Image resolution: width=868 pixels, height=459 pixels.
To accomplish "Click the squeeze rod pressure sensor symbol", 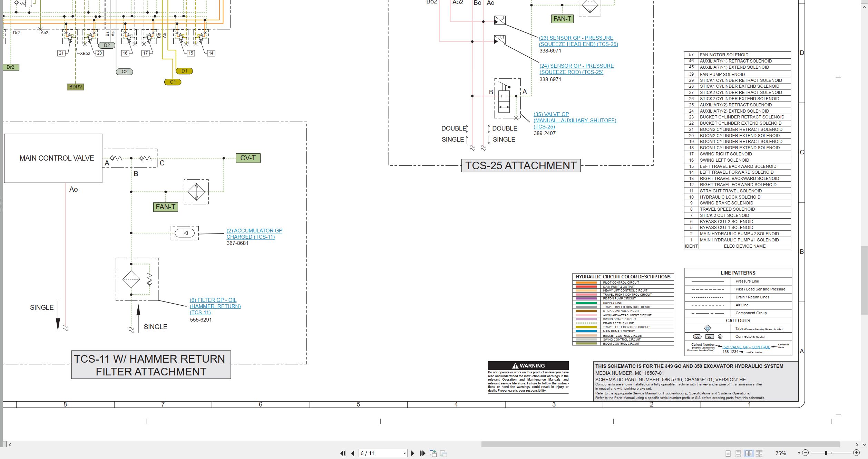I will (x=500, y=40).
